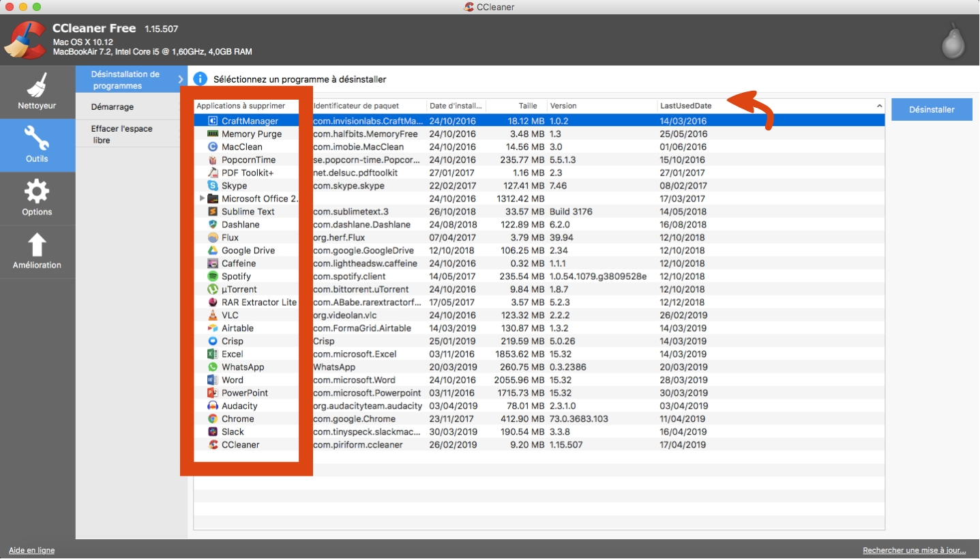The width and height of the screenshot is (980, 559).
Task: Select the Word row
Action: (x=539, y=380)
